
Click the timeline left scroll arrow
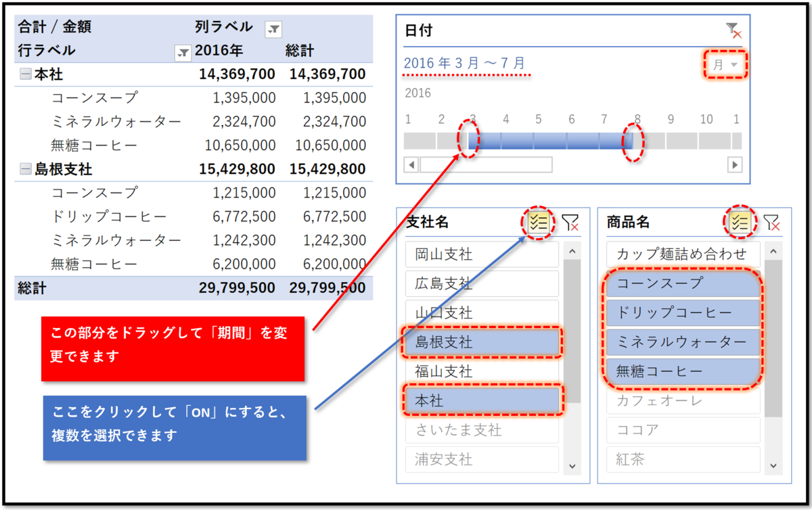click(x=409, y=164)
